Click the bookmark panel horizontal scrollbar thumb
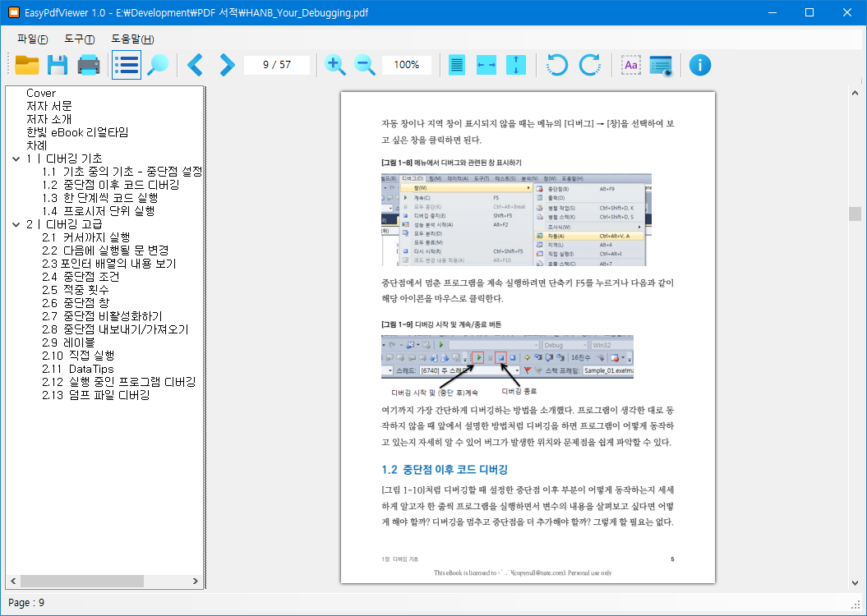The width and height of the screenshot is (867, 616). [x=82, y=582]
